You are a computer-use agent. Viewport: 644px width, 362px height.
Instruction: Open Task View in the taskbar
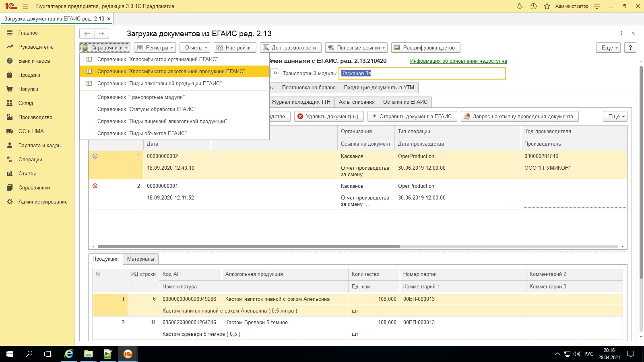pos(48,354)
